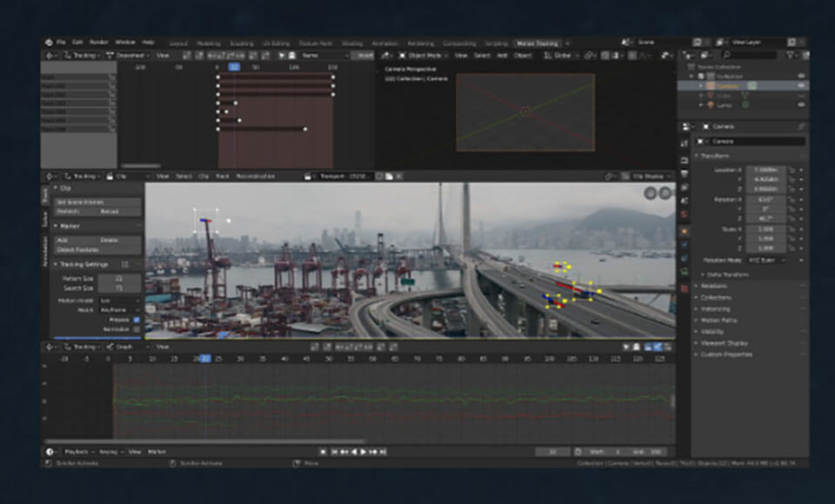835x504 pixels.
Task: Open the Render menu in the top bar
Action: click(x=102, y=40)
